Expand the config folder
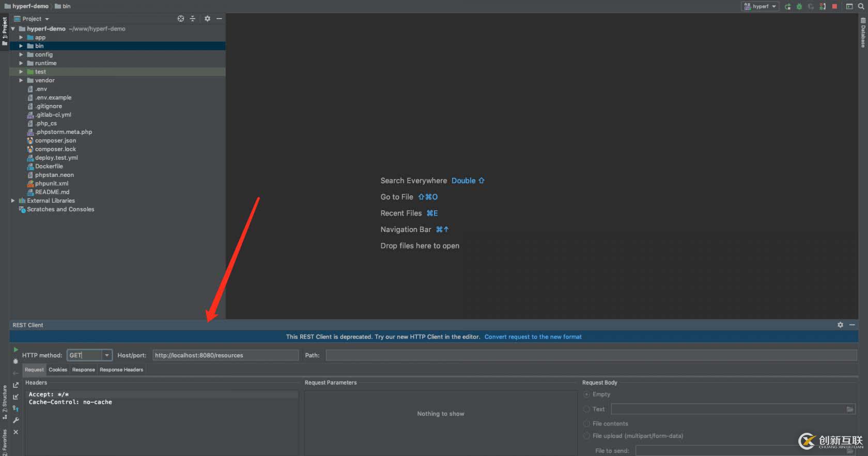 point(21,55)
